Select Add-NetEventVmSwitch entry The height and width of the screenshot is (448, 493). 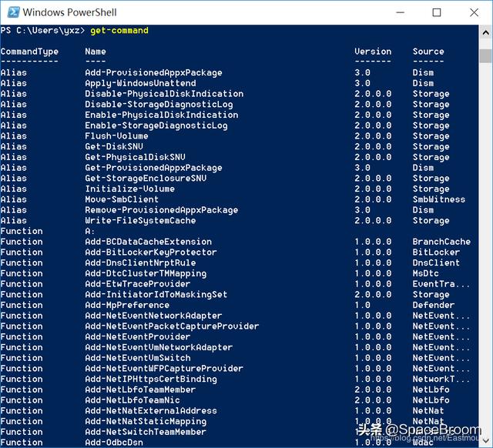coord(138,358)
